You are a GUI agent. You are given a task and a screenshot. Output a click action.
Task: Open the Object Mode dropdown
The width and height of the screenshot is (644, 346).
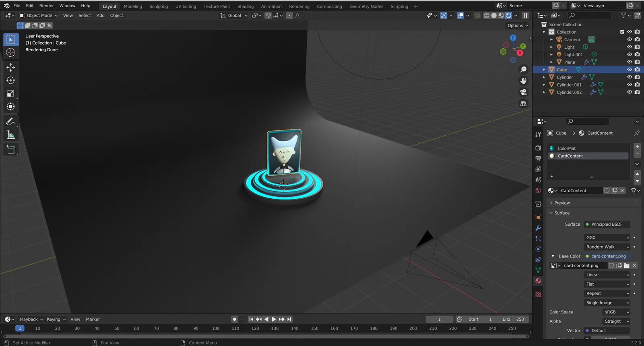(38, 15)
